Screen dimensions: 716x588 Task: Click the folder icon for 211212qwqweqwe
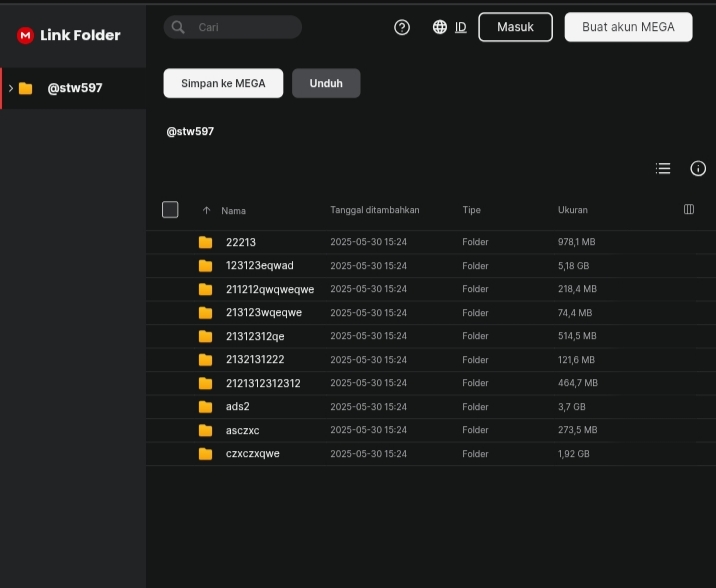click(x=205, y=289)
